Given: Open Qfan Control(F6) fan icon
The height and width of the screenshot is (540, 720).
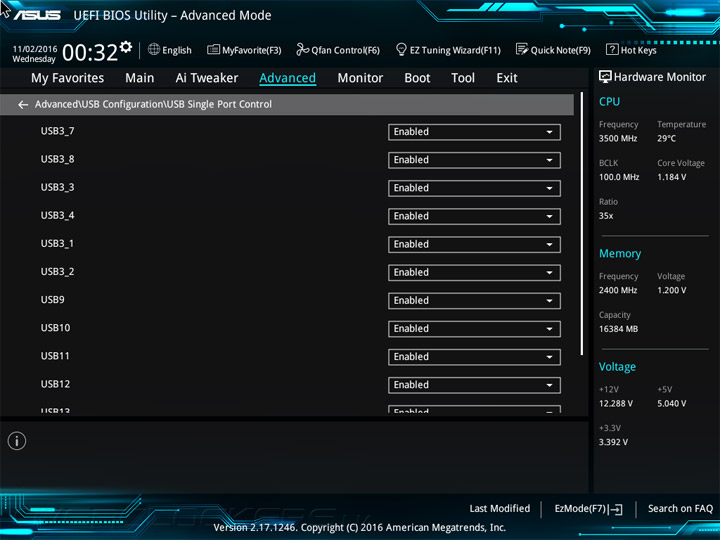Looking at the screenshot, I should pos(302,50).
